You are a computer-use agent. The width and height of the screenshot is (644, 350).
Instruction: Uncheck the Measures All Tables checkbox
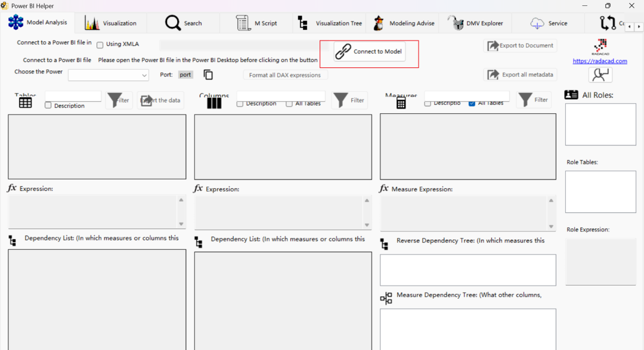click(472, 104)
